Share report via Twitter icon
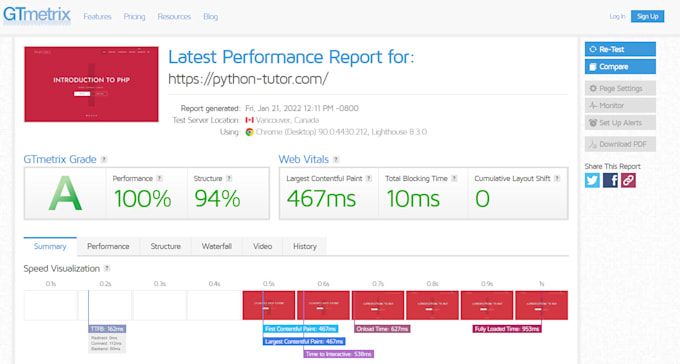This screenshot has height=364, width=680. point(592,180)
